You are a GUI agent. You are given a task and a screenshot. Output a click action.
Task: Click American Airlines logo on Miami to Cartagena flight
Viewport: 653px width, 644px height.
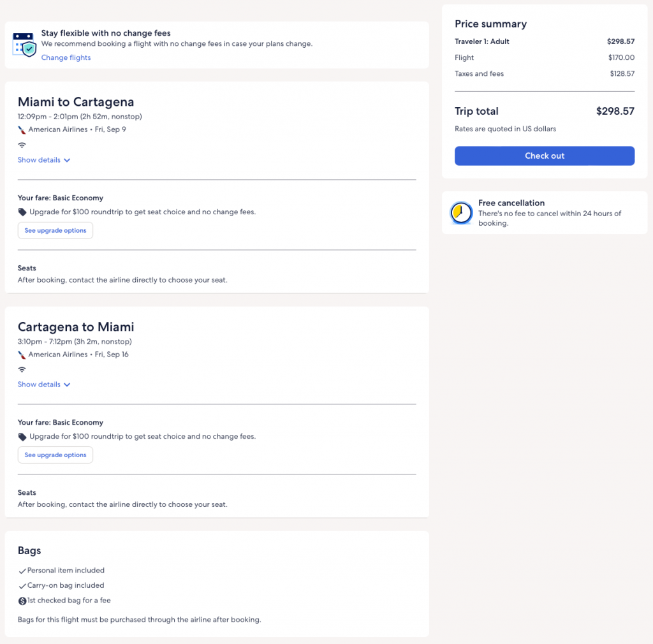pos(22,130)
